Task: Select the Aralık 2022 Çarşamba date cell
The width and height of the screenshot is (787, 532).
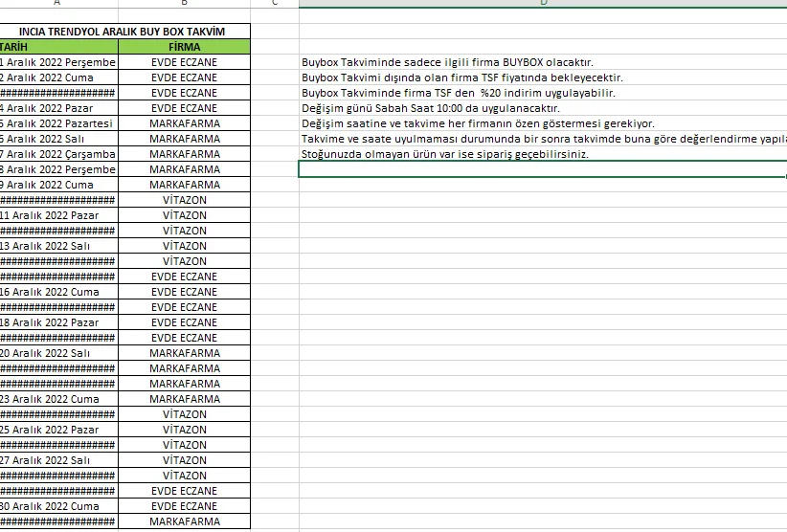Action: click(58, 154)
